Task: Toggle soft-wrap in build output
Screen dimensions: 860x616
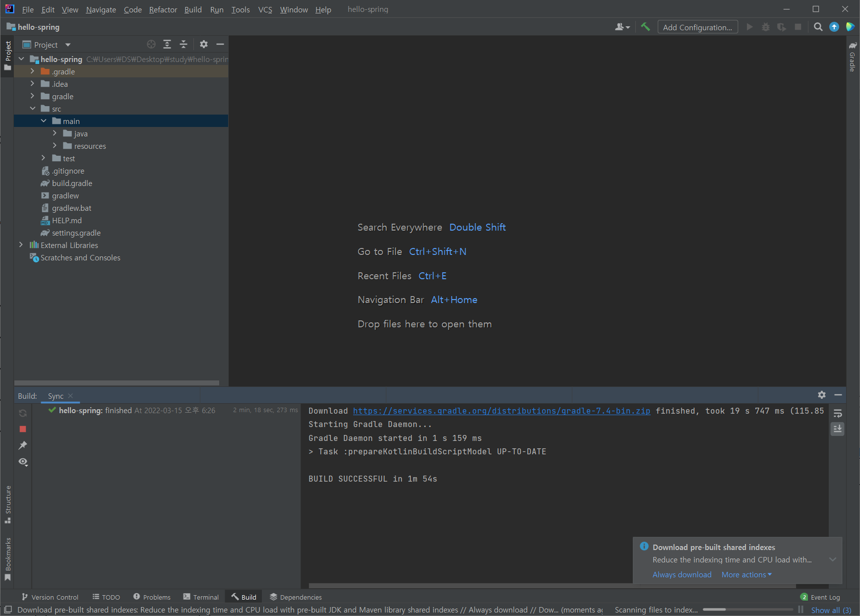Action: [x=838, y=414]
